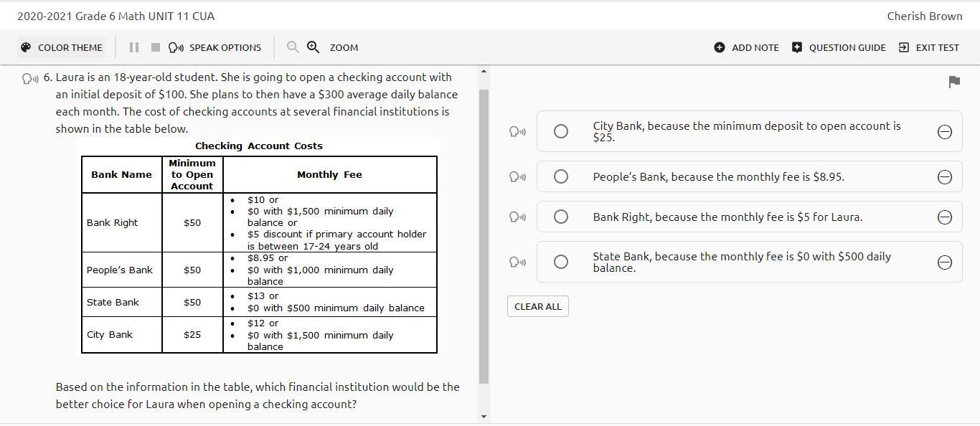Select People's Bank answer radio button
Image resolution: width=980 pixels, height=426 pixels.
[x=561, y=176]
